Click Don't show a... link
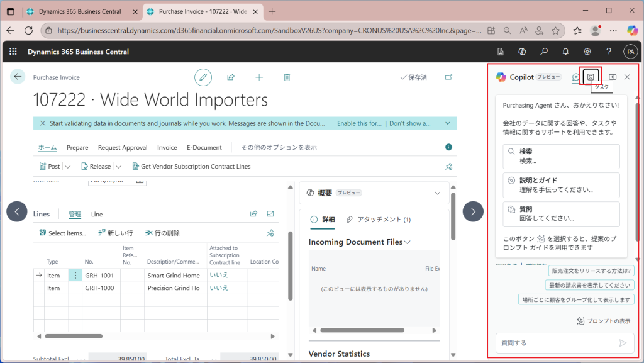Image resolution: width=644 pixels, height=363 pixels. pos(410,123)
